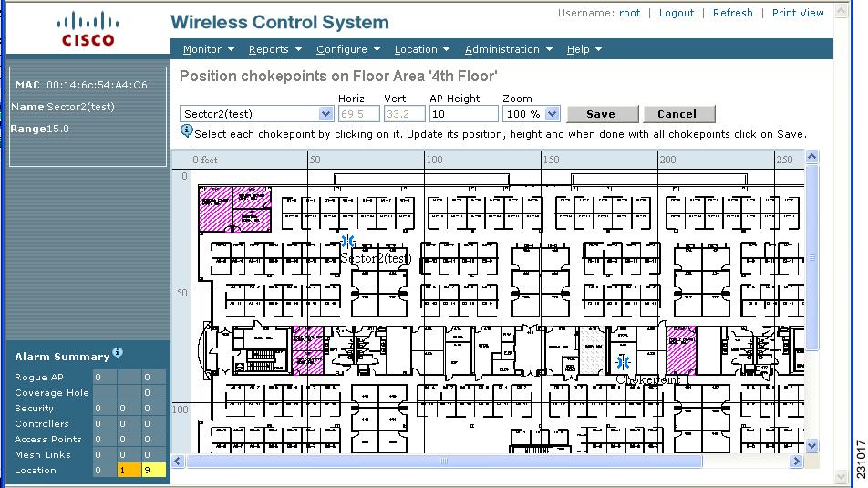This screenshot has height=488, width=868.
Task: Open Print View
Action: pyautogui.click(x=798, y=13)
